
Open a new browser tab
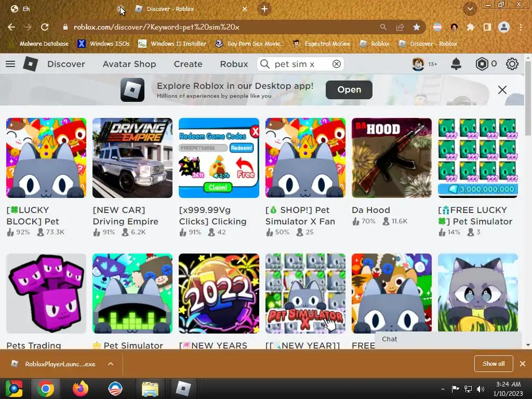click(264, 9)
